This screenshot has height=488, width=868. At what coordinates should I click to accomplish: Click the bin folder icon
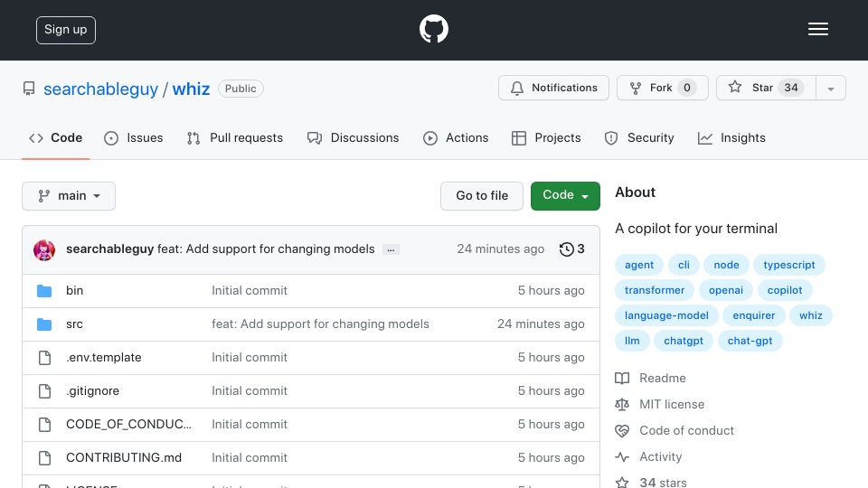coord(44,291)
